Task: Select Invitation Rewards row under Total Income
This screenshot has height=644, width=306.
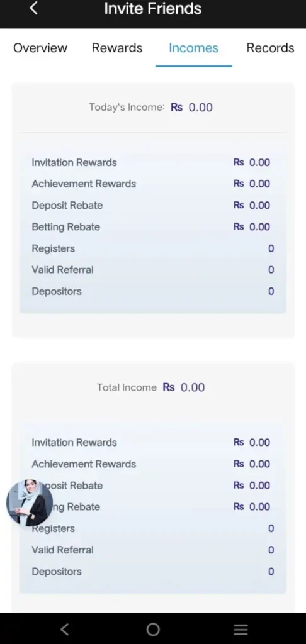Action: [x=153, y=442]
